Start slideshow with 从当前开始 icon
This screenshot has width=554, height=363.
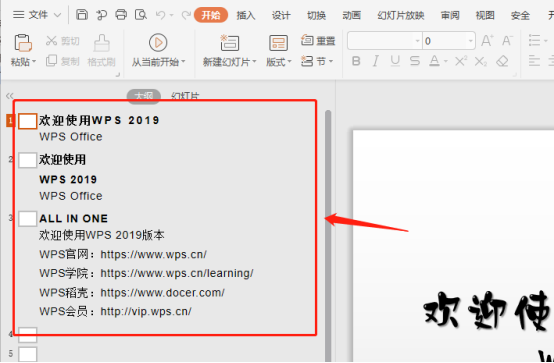pyautogui.click(x=158, y=43)
